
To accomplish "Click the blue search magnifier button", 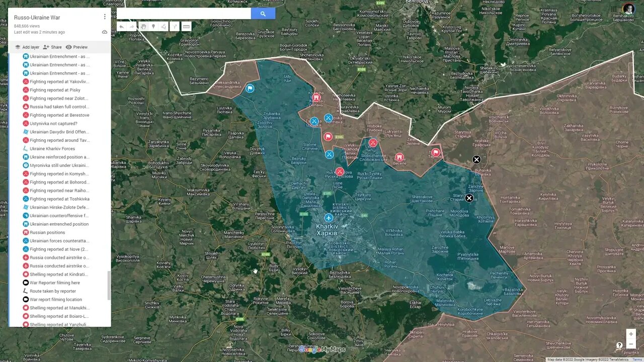I will point(263,14).
